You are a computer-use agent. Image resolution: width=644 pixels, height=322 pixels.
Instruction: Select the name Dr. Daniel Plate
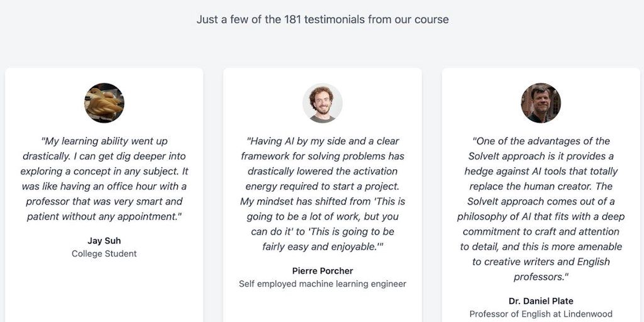541,301
